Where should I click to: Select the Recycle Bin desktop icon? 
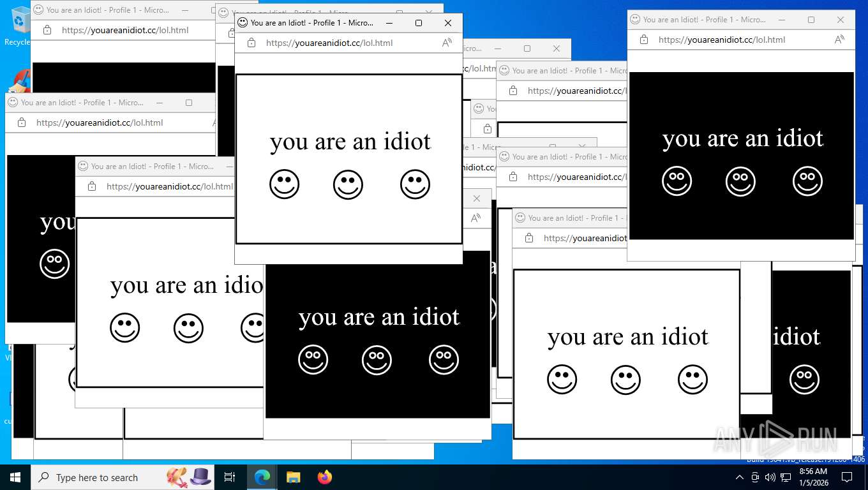click(19, 26)
